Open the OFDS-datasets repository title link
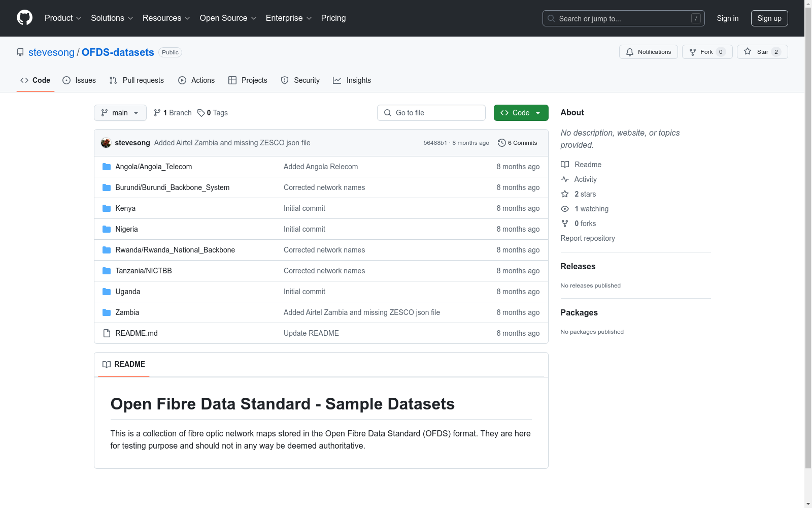The height and width of the screenshot is (508, 812). 118,52
